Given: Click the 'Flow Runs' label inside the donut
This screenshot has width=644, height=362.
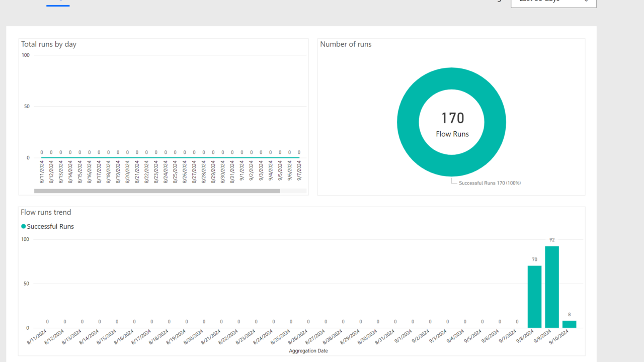Looking at the screenshot, I should 452,134.
